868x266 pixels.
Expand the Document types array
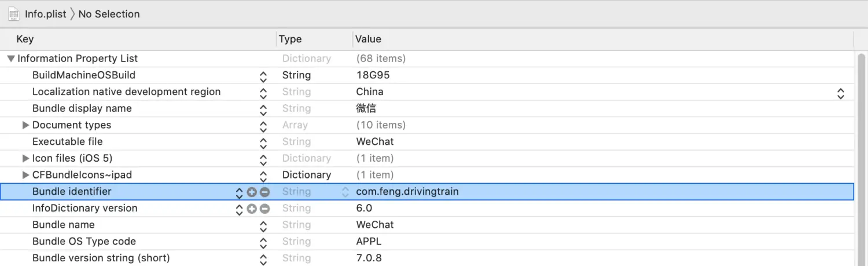(x=25, y=125)
